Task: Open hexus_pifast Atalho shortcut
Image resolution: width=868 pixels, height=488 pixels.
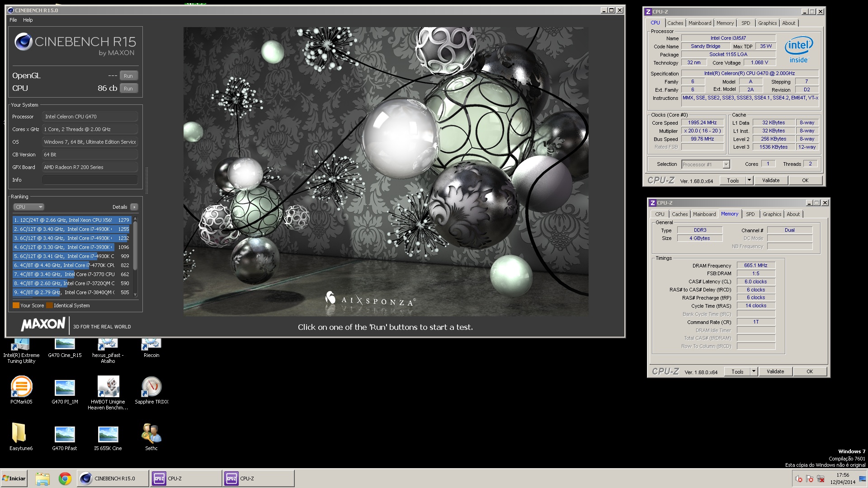Action: tap(108, 352)
